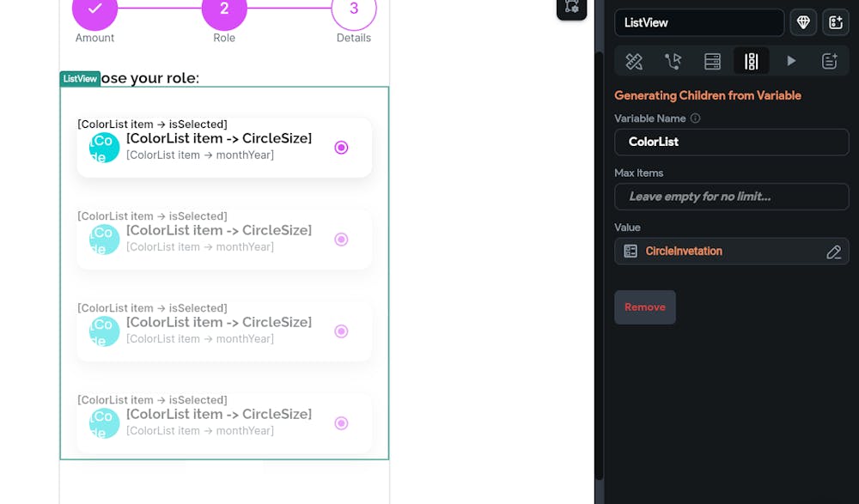Open the Animations play tab icon
859x504 pixels.
pyautogui.click(x=790, y=61)
